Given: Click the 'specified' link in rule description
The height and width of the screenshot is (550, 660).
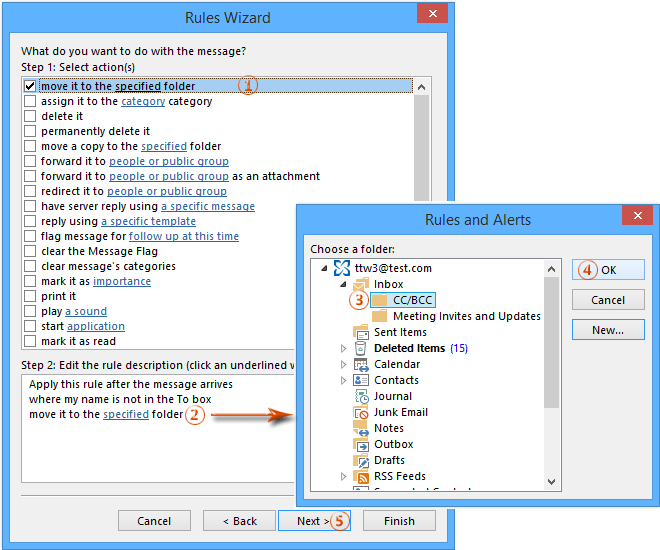Looking at the screenshot, I should point(126,414).
